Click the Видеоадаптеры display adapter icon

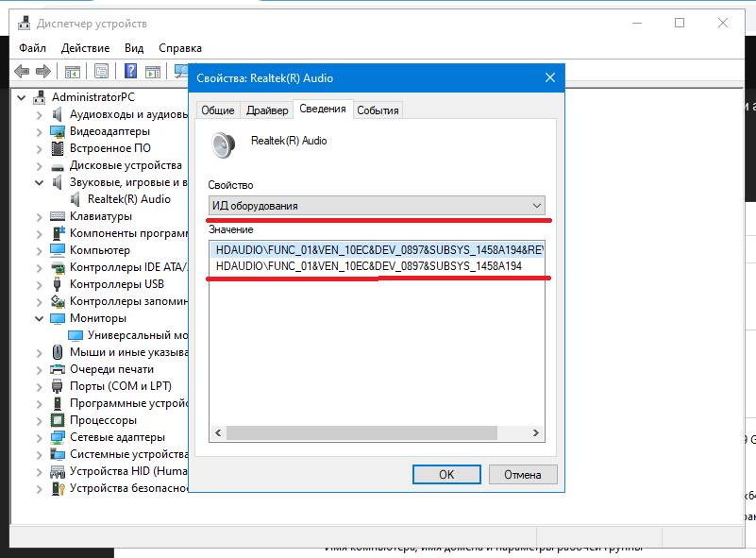click(x=58, y=131)
